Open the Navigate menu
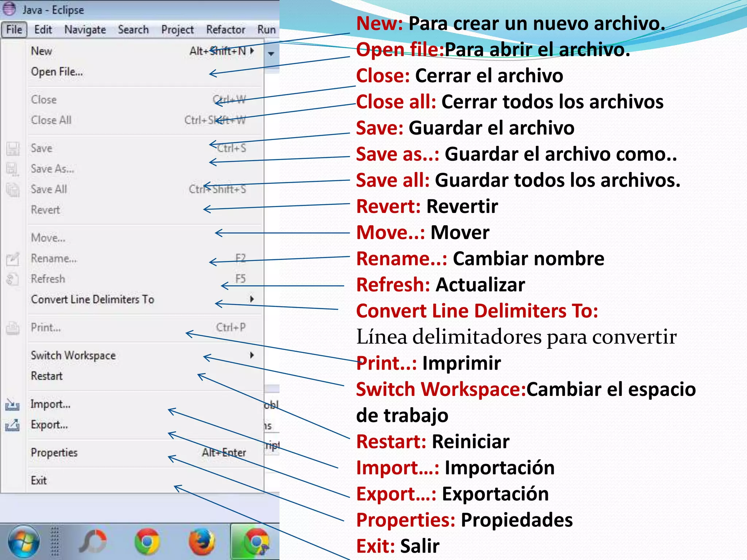This screenshot has width=747, height=560. (x=85, y=30)
